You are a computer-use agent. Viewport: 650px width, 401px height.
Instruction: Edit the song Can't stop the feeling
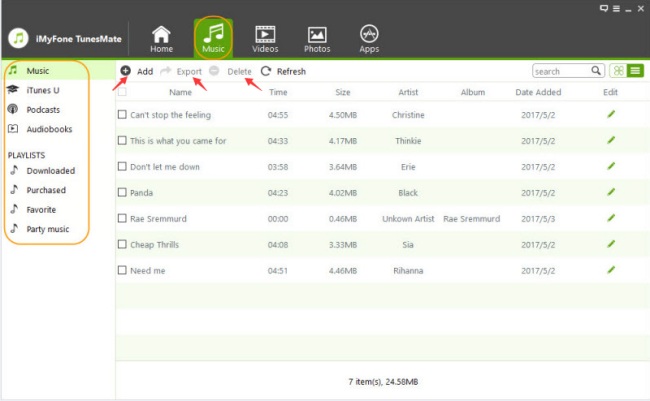pos(611,114)
